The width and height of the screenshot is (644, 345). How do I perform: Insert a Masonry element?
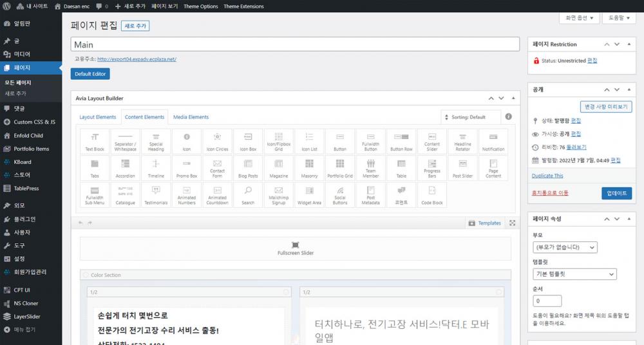[x=309, y=169]
